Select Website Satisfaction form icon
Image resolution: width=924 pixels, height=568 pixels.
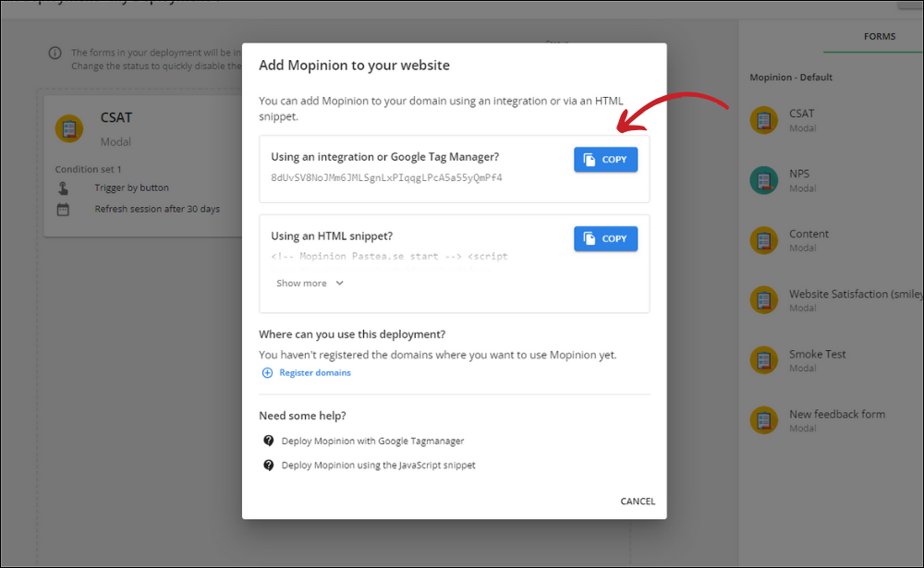click(x=763, y=300)
